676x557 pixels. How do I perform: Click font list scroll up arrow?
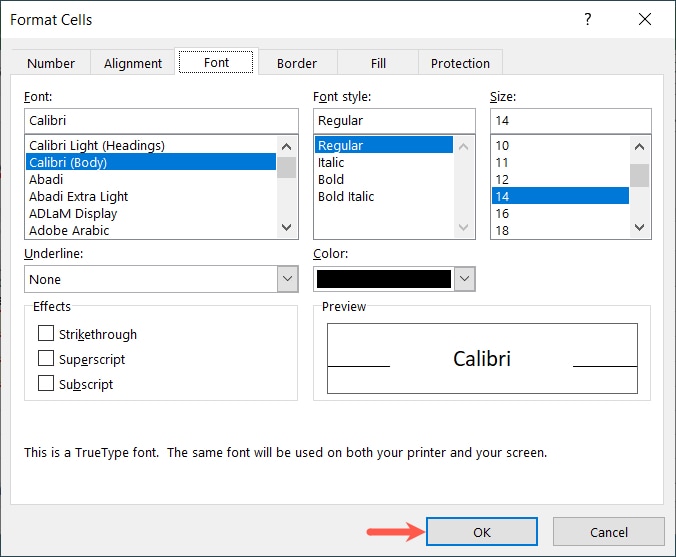tap(287, 147)
